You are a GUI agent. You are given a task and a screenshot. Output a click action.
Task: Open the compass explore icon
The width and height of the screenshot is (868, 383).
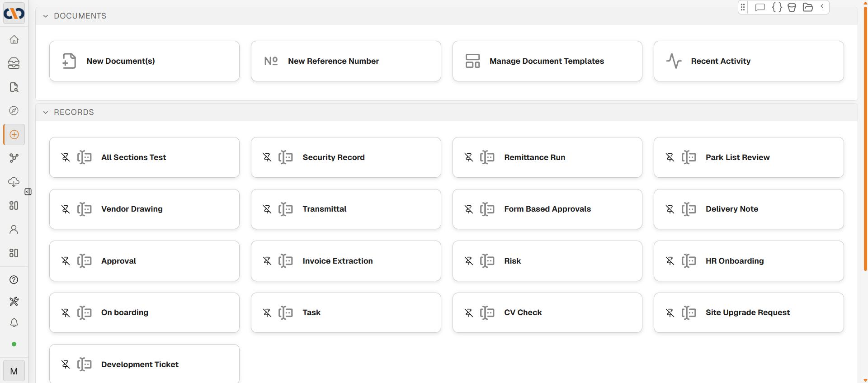pyautogui.click(x=14, y=111)
